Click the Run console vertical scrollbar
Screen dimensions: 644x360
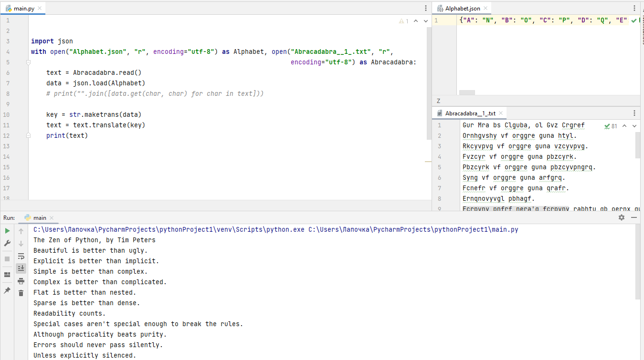638,261
